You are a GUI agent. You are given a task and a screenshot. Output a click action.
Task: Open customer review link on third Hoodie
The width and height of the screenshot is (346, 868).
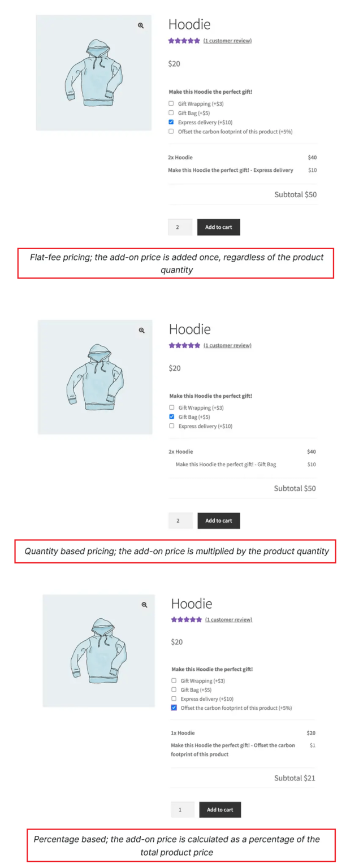[x=228, y=619]
